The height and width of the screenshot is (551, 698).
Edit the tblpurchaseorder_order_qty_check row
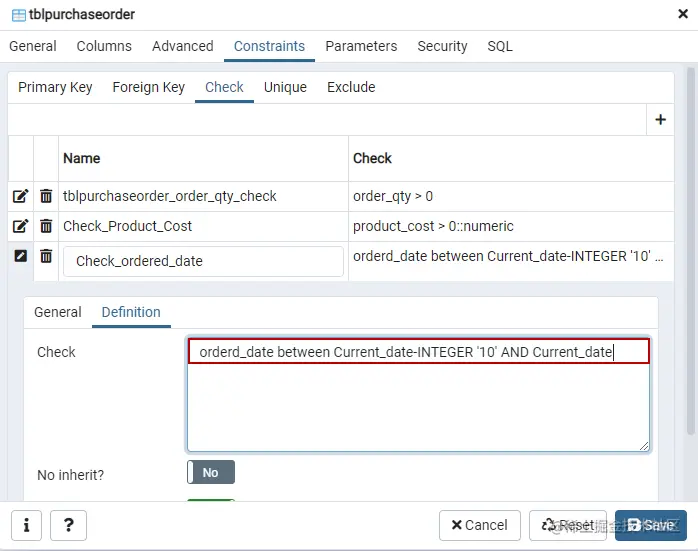click(x=20, y=196)
